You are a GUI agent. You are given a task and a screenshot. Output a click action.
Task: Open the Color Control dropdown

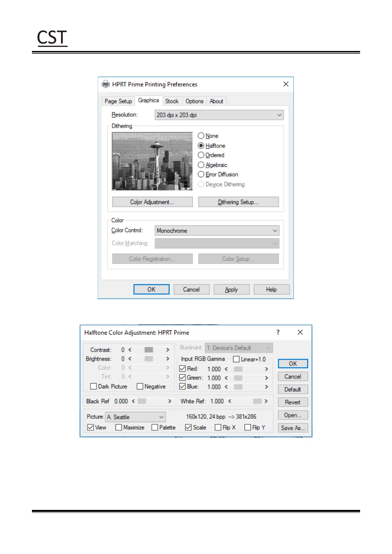[x=217, y=231]
